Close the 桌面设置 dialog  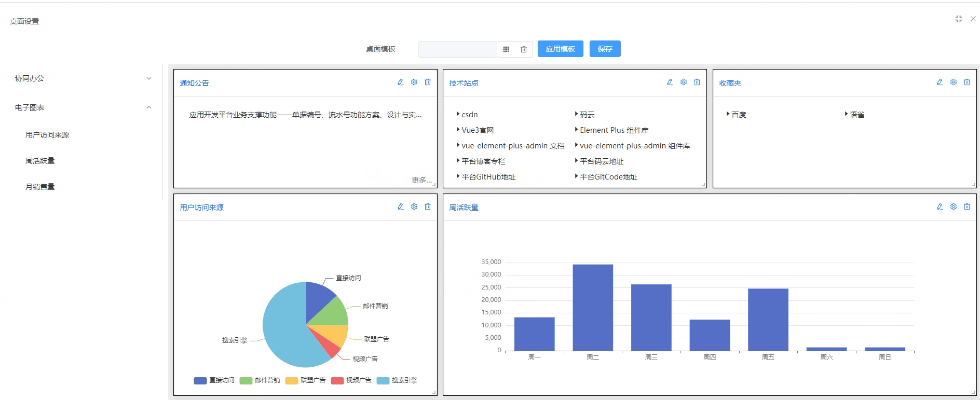[x=973, y=19]
